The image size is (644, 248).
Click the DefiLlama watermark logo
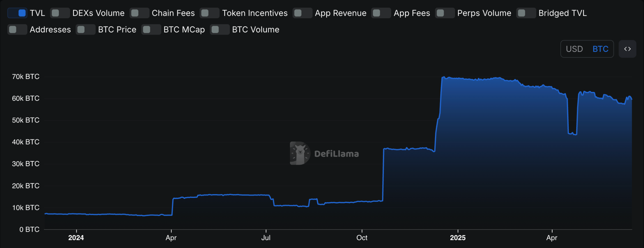point(324,153)
